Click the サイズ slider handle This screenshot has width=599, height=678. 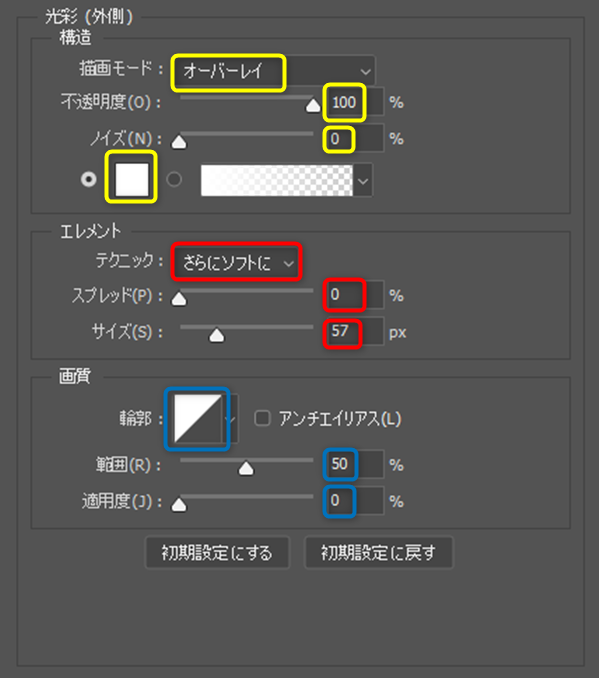pyautogui.click(x=217, y=335)
